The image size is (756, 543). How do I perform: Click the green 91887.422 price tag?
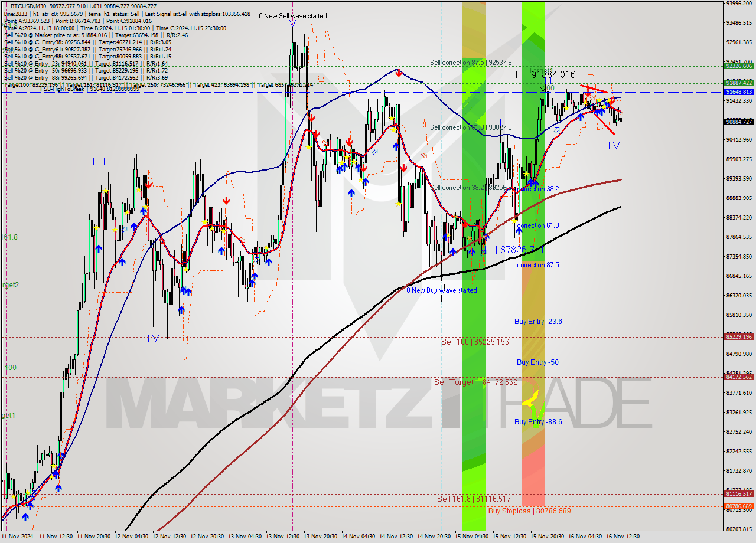click(x=739, y=83)
